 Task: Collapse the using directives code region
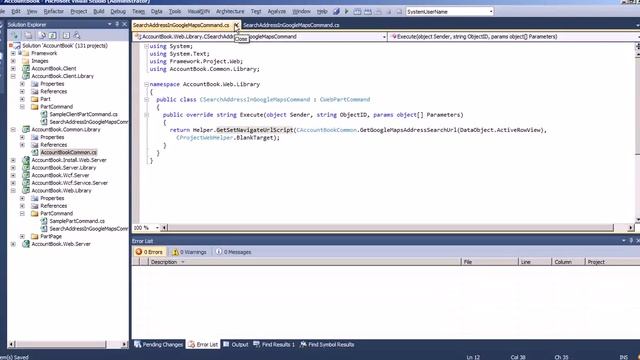click(146, 47)
